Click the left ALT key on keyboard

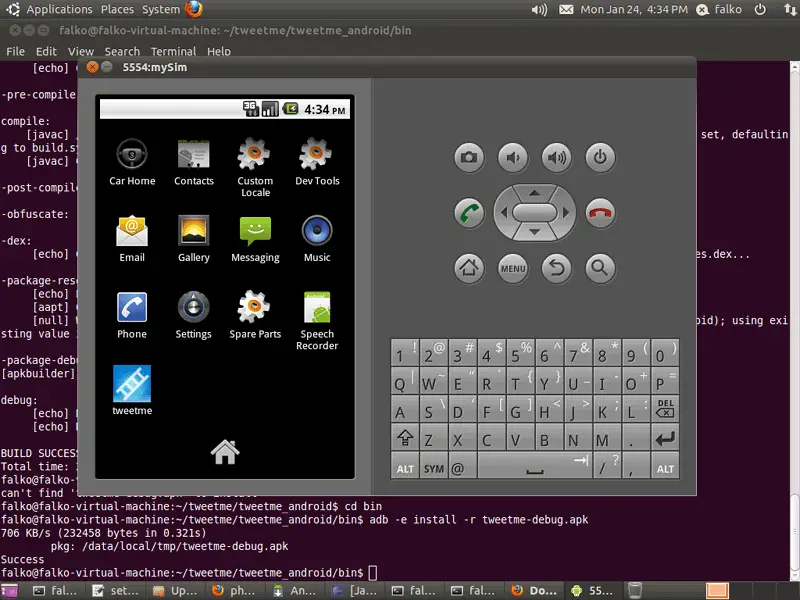pos(405,467)
